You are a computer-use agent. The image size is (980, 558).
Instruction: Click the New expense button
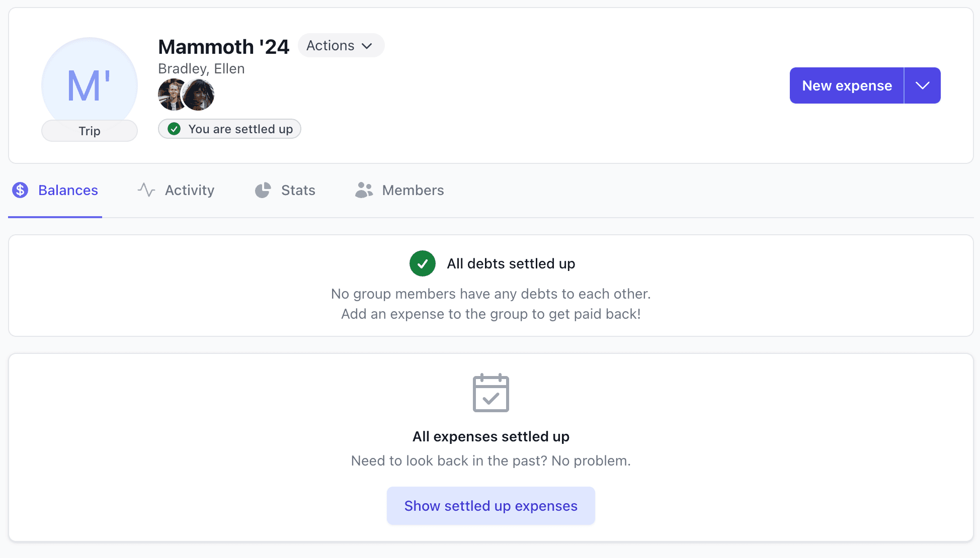coord(847,85)
